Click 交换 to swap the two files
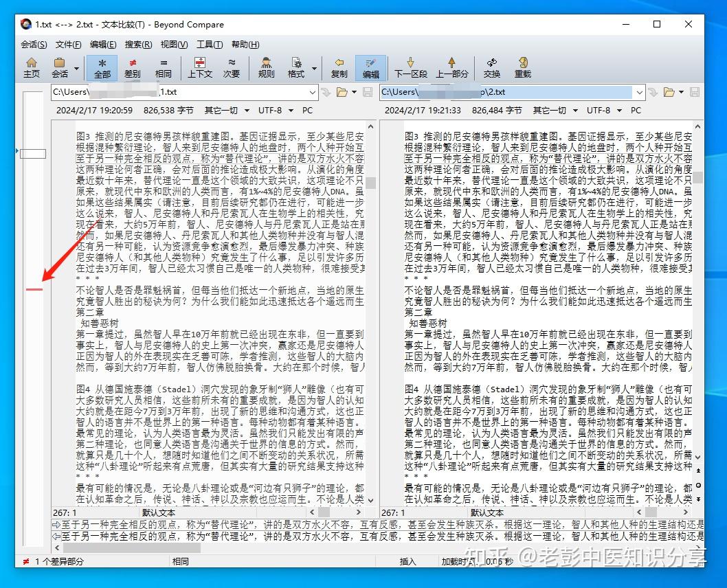Image resolution: width=727 pixels, height=588 pixels. [x=492, y=69]
